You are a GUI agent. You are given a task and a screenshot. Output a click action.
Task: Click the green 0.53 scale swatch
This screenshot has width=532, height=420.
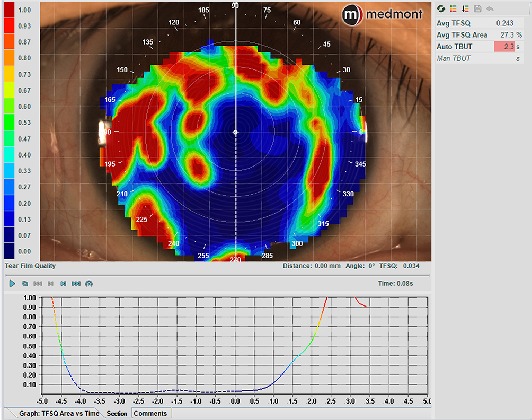point(9,122)
